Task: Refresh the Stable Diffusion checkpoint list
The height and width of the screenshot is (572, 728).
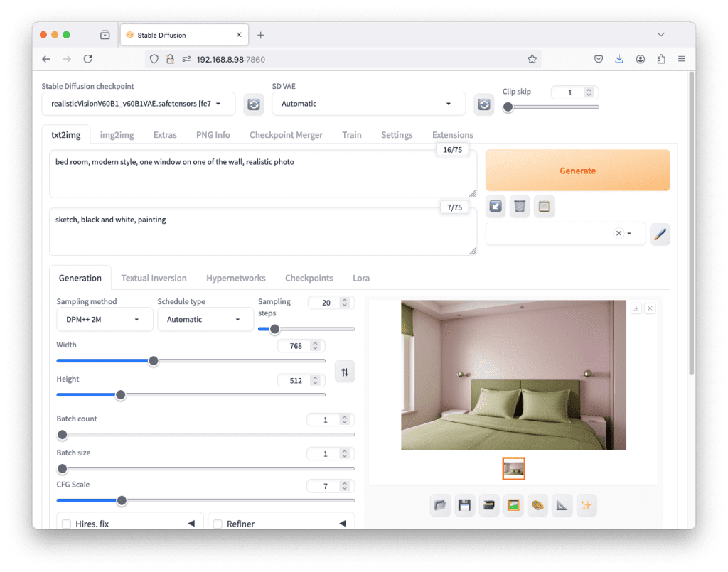Action: [x=253, y=104]
